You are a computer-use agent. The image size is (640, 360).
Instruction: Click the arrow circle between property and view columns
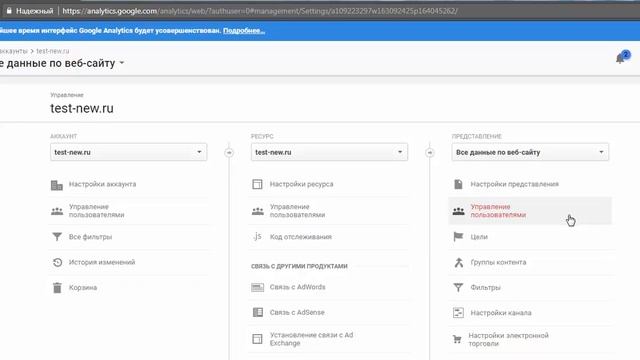pos(429,152)
